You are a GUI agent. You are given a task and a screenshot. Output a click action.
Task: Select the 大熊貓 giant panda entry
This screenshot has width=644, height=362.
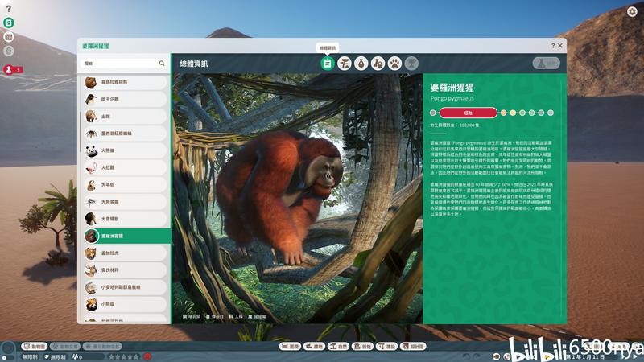125,150
